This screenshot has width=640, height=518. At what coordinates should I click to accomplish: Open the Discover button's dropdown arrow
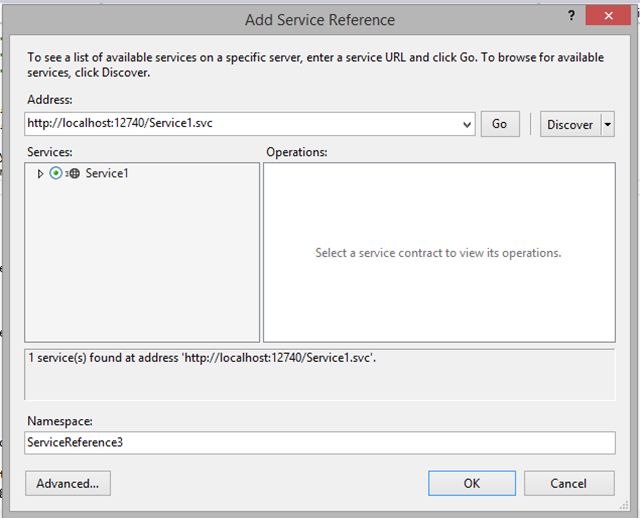pyautogui.click(x=608, y=125)
